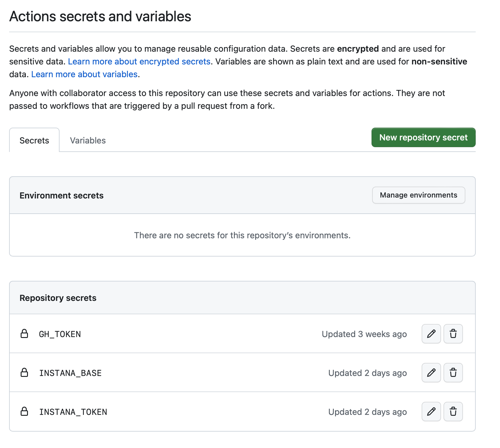Edit the INSTANA_BASE secret
The image size is (500, 448).
point(431,373)
